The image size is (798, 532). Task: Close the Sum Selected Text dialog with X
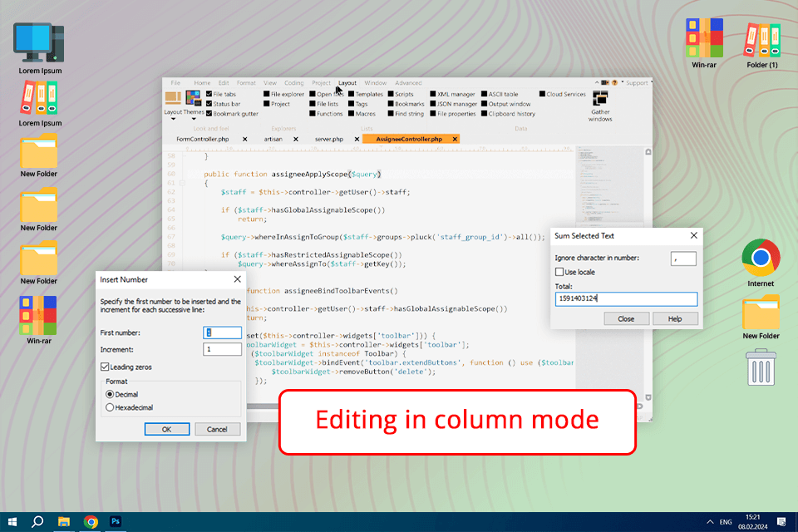693,235
